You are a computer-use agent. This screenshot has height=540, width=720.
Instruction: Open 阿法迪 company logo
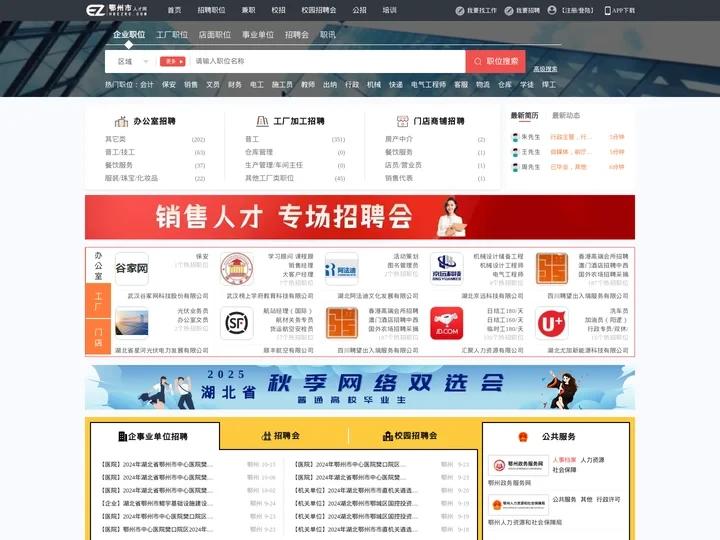[342, 269]
